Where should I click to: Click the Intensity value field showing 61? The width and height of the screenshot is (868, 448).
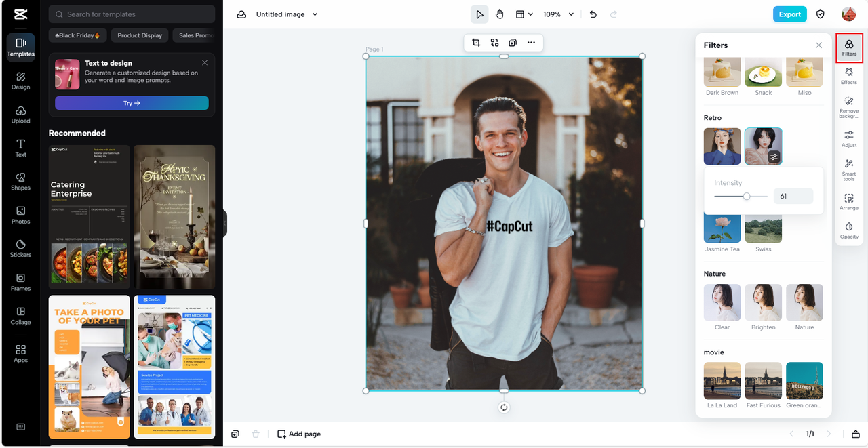click(793, 197)
